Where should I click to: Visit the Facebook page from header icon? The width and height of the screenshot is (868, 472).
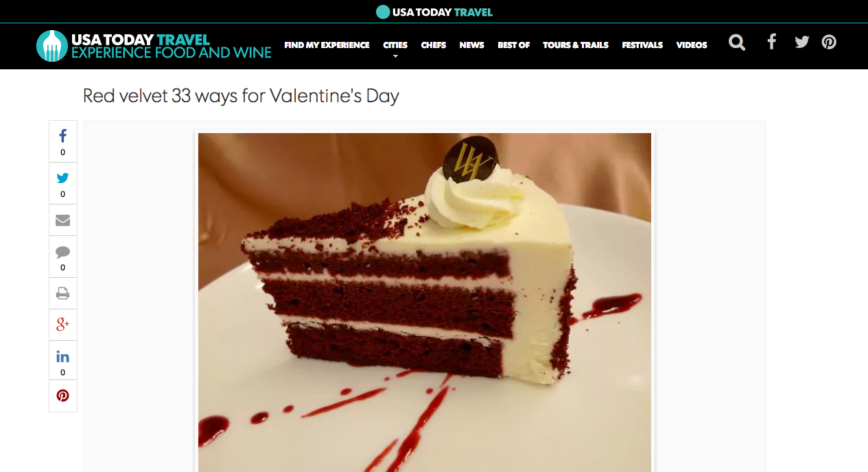pos(772,42)
